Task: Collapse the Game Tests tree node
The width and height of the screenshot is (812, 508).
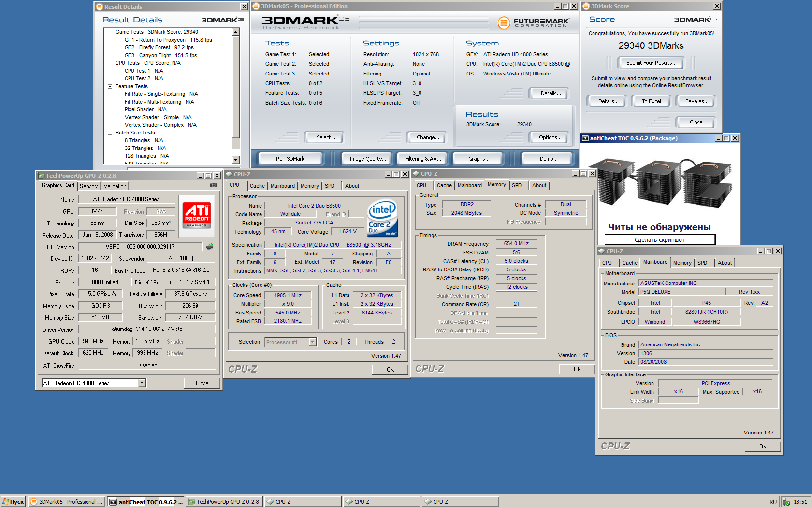Action: click(110, 32)
